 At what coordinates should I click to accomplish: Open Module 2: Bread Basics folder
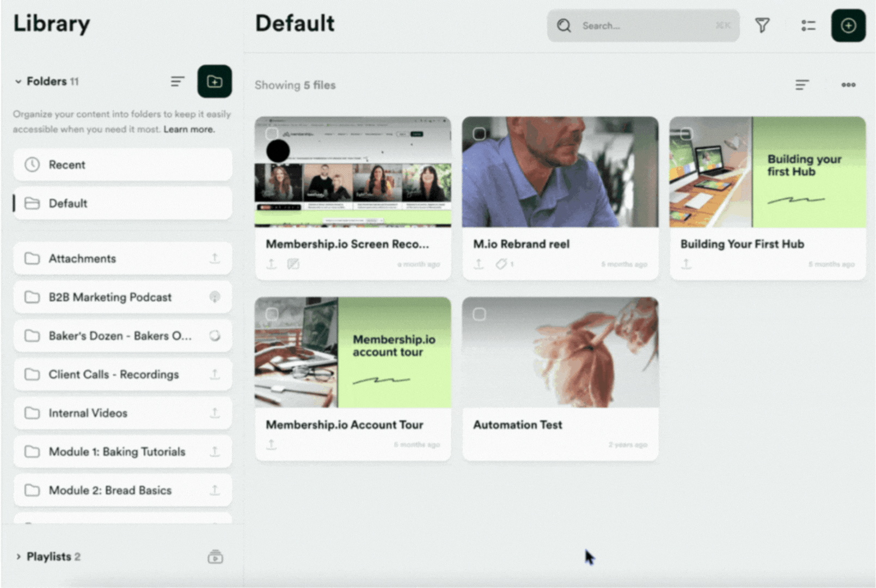click(x=122, y=490)
